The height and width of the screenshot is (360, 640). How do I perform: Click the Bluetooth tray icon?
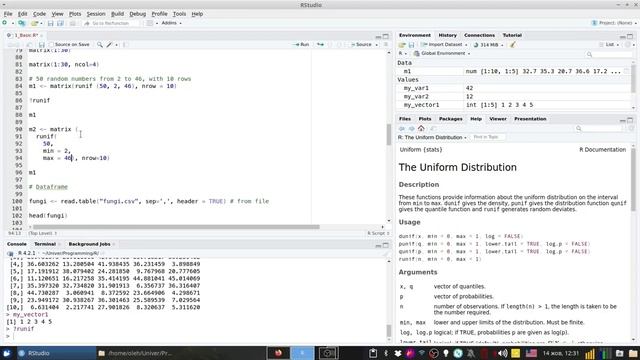386,353
